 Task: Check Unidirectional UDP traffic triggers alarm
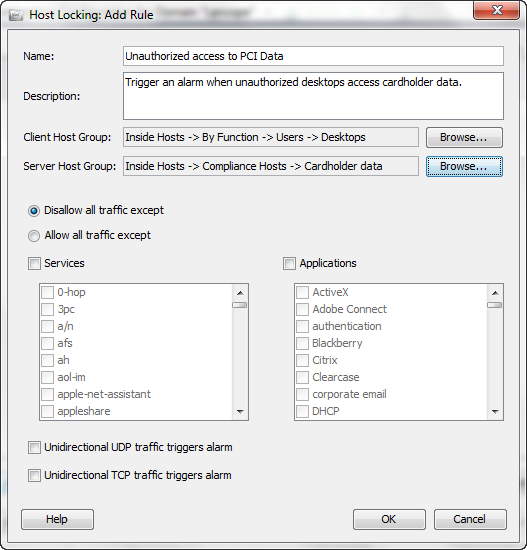[34, 448]
